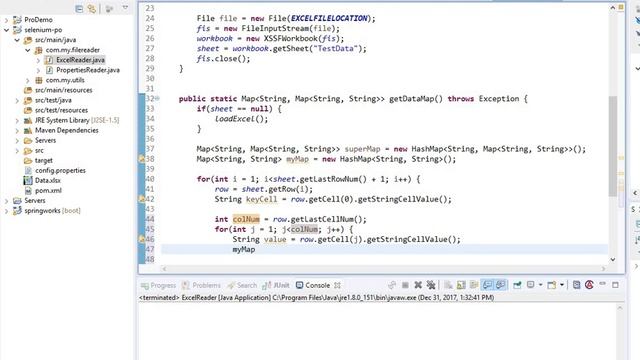
Task: Select pom.xml file
Action: click(x=48, y=191)
